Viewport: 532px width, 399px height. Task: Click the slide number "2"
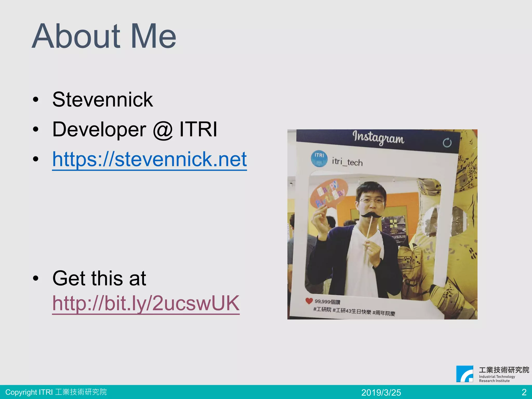pos(524,392)
